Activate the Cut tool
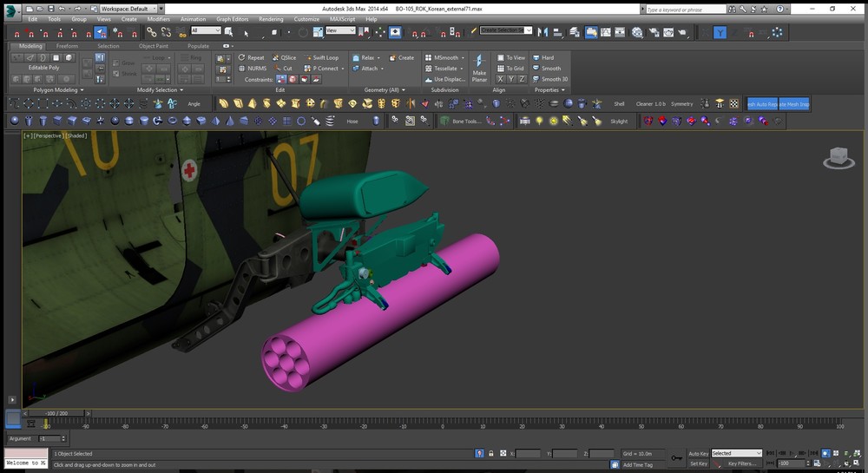 [x=282, y=68]
